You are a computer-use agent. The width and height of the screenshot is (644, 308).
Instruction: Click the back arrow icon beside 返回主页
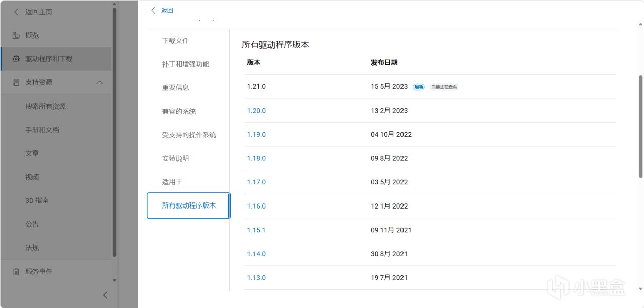click(x=16, y=12)
